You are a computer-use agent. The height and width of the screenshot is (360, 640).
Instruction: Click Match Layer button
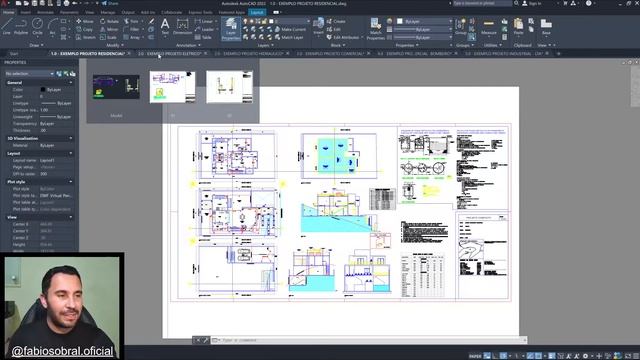(289, 37)
